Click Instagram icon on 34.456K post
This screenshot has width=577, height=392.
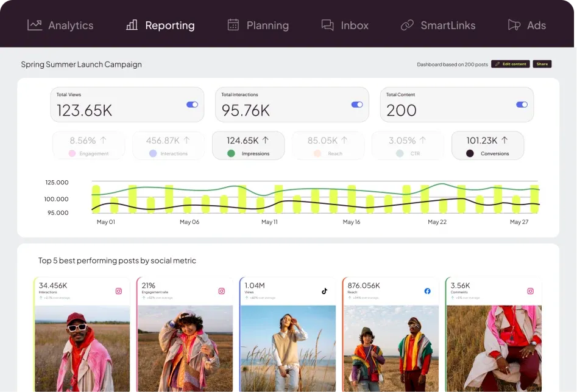click(x=118, y=291)
